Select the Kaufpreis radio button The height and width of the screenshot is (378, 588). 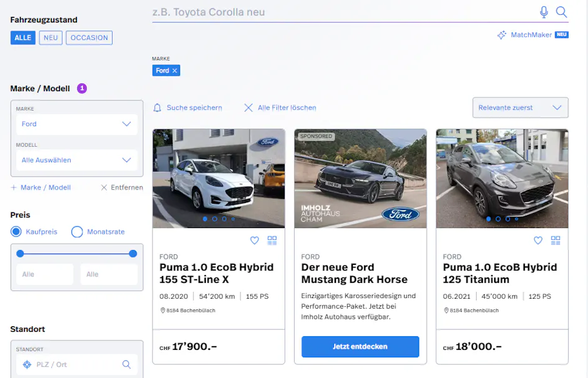(16, 232)
